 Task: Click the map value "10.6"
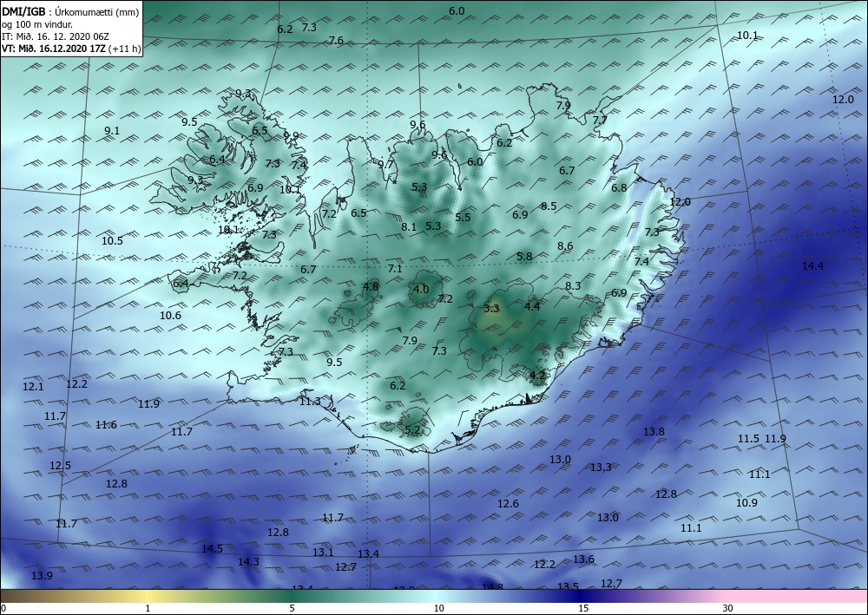pyautogui.click(x=170, y=315)
